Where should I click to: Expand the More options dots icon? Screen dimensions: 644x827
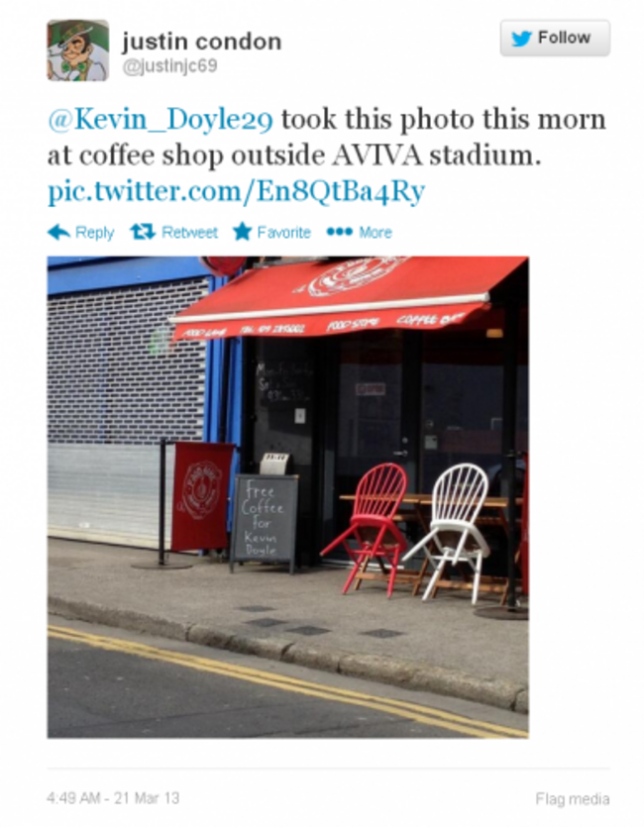click(x=339, y=232)
